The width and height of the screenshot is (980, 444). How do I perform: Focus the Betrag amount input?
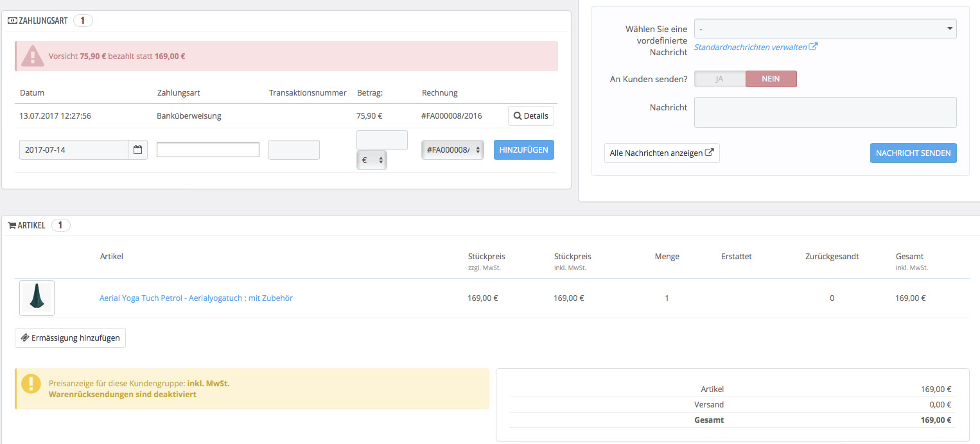tap(381, 140)
